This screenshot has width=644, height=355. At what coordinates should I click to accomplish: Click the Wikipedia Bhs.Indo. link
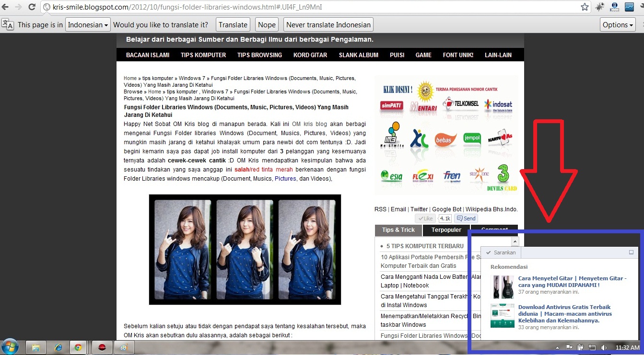pyautogui.click(x=492, y=209)
